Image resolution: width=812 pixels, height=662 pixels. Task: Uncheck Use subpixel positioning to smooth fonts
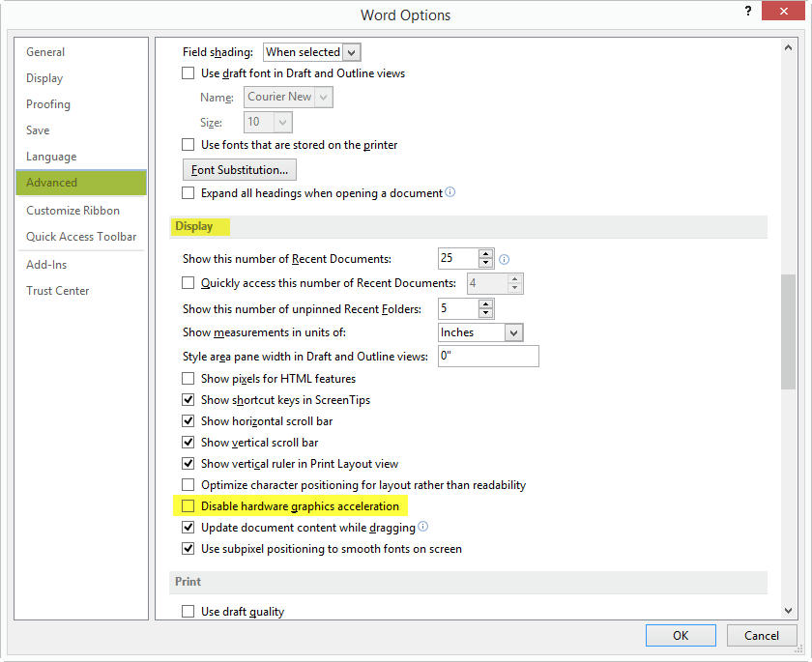click(188, 549)
